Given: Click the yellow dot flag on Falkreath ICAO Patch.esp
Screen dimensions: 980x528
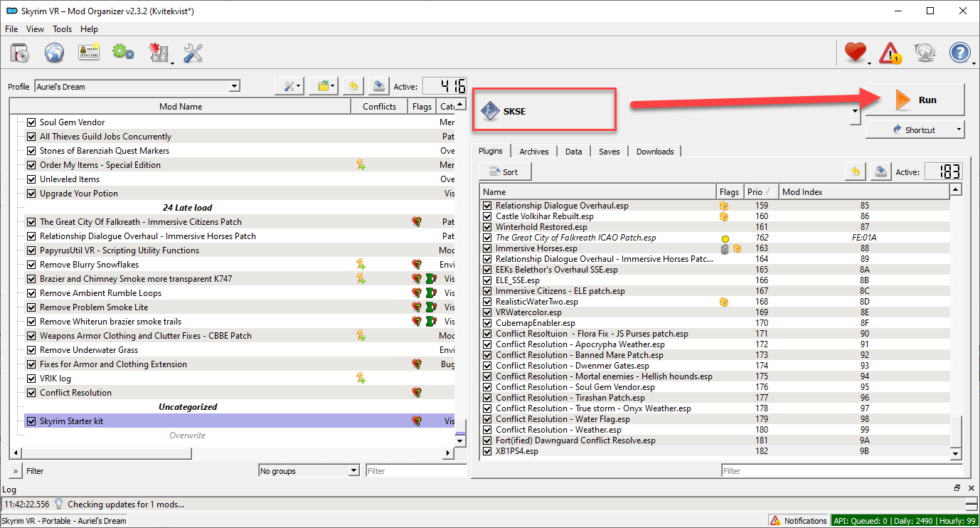Looking at the screenshot, I should 725,238.
